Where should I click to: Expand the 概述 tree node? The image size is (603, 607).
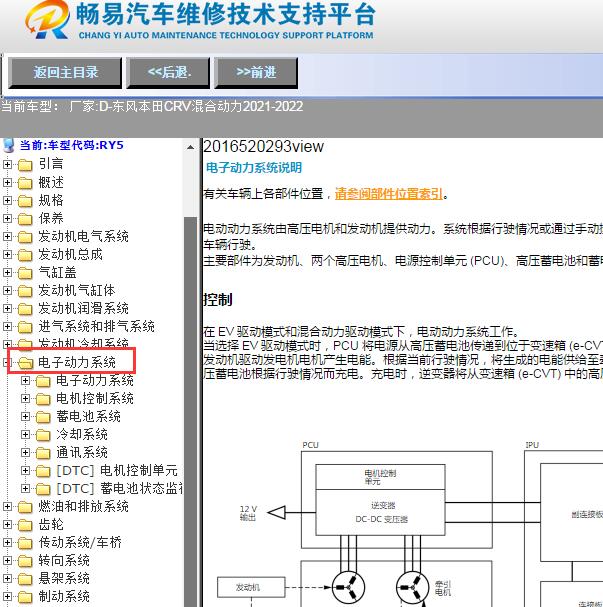point(7,182)
